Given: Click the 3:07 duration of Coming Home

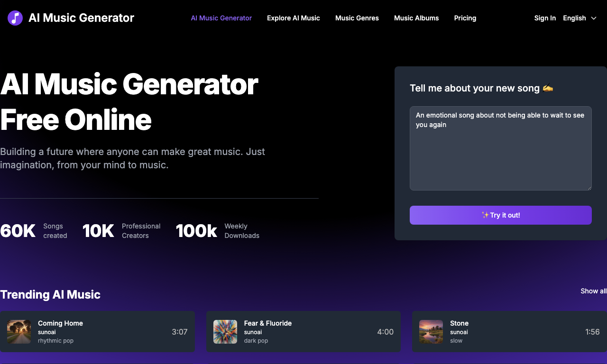Looking at the screenshot, I should 180,332.
